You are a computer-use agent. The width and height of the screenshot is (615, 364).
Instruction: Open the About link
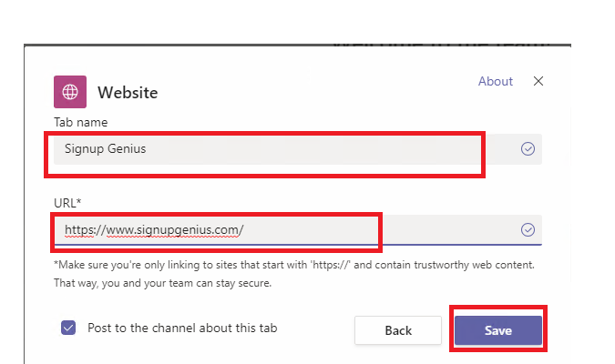point(496,81)
